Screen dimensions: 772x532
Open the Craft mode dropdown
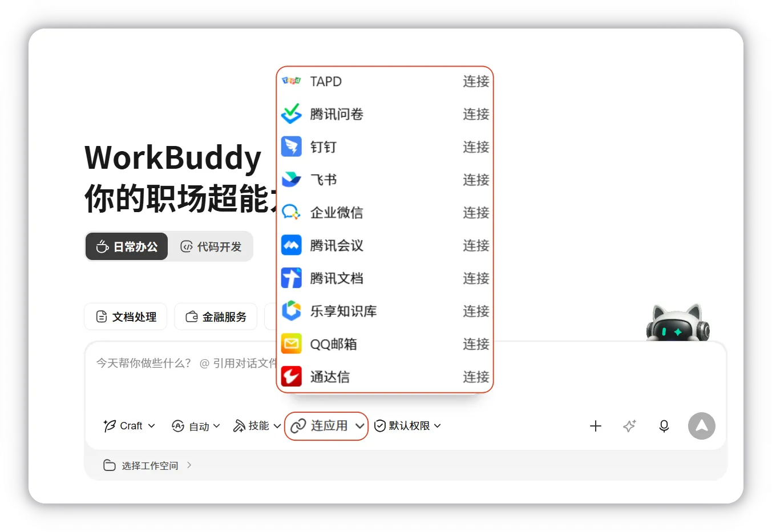tap(130, 426)
